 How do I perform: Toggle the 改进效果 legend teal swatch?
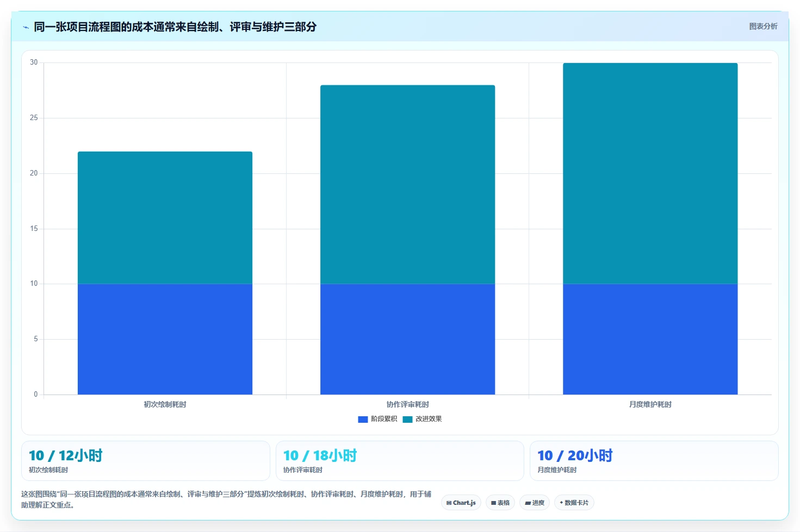(407, 419)
